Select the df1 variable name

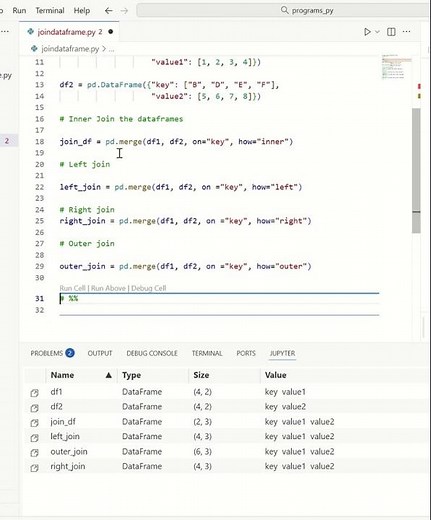tap(56, 392)
